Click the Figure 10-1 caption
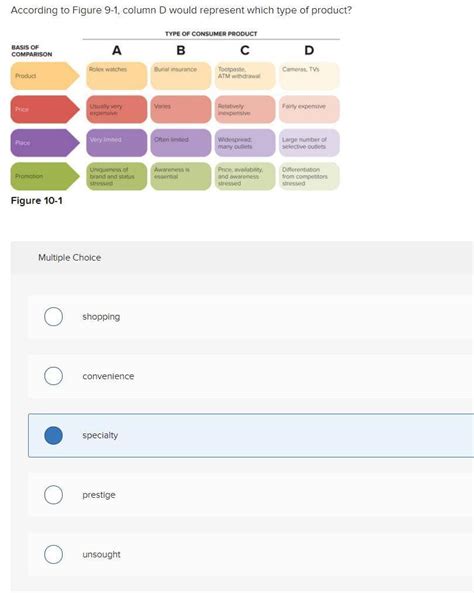 pyautogui.click(x=37, y=200)
